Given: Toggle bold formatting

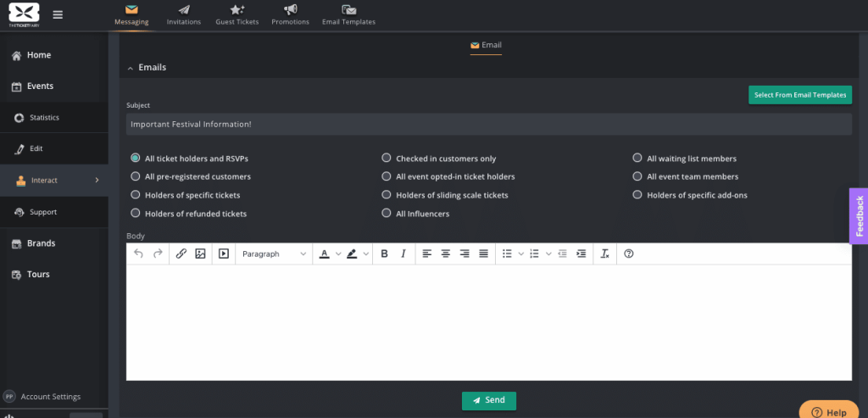Looking at the screenshot, I should [384, 254].
